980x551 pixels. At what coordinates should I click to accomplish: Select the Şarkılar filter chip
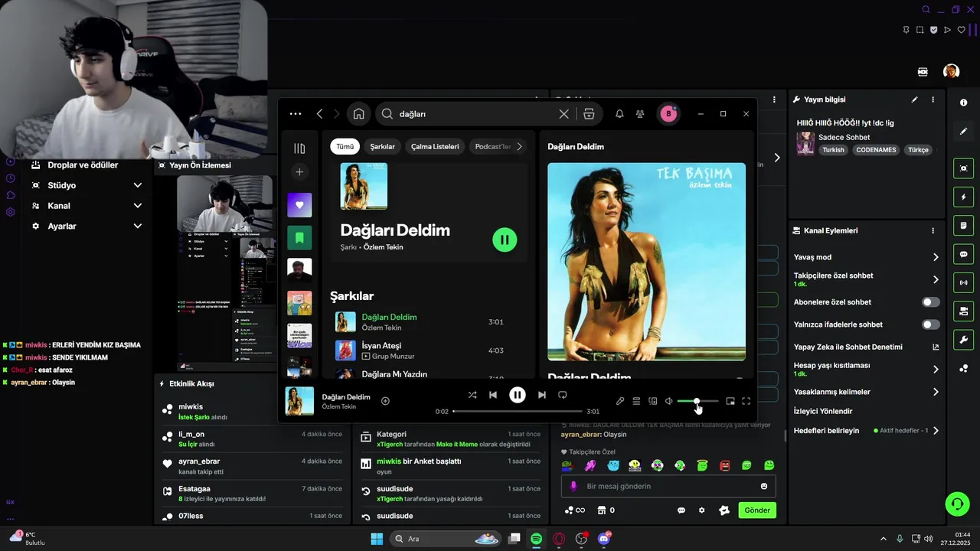coord(382,146)
